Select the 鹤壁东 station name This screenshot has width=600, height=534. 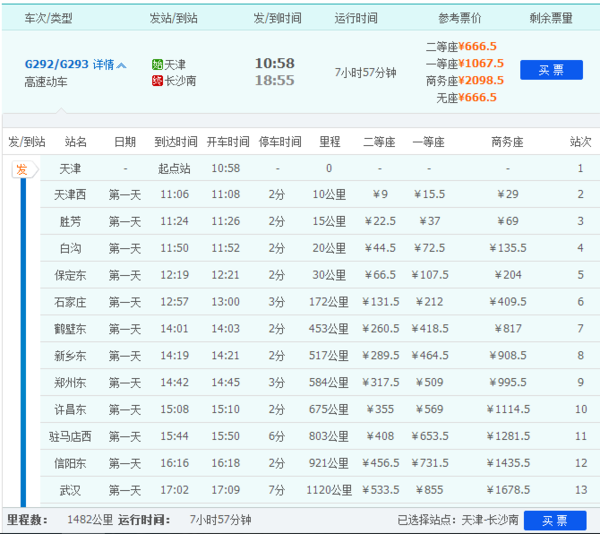70,329
